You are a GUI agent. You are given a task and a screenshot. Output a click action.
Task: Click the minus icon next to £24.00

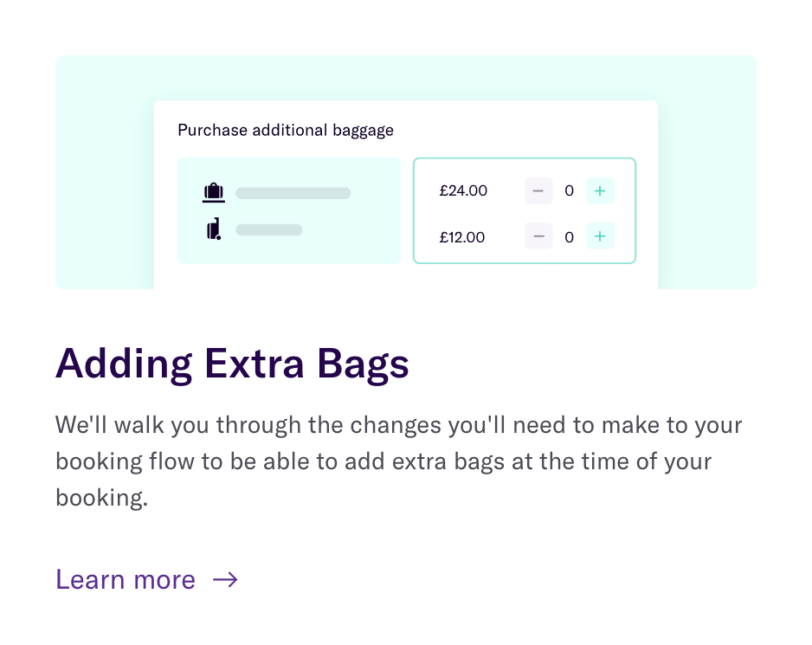(x=538, y=190)
